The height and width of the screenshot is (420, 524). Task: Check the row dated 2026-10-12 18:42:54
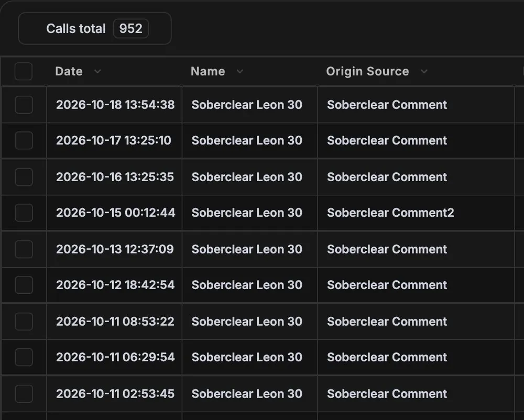coord(24,285)
